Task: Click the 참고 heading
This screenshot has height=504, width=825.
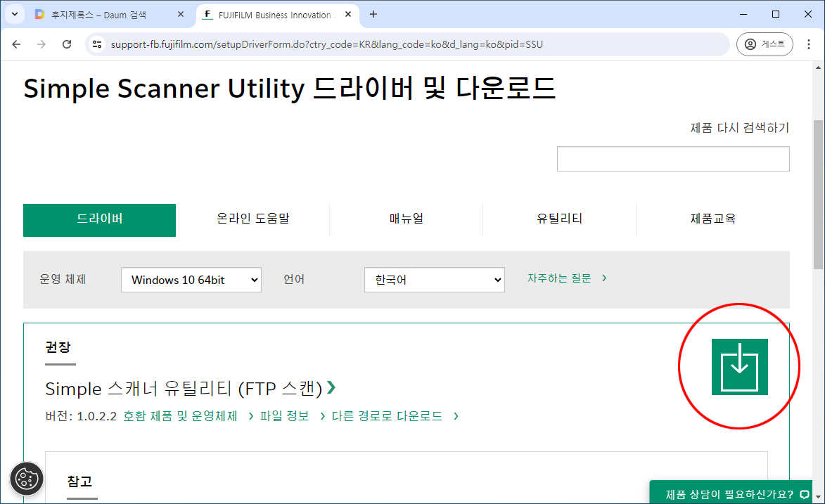Action: [80, 482]
